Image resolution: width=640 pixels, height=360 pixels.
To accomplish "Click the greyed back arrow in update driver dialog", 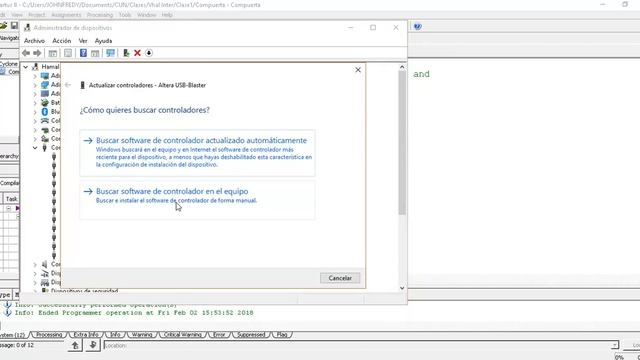I will [x=68, y=85].
